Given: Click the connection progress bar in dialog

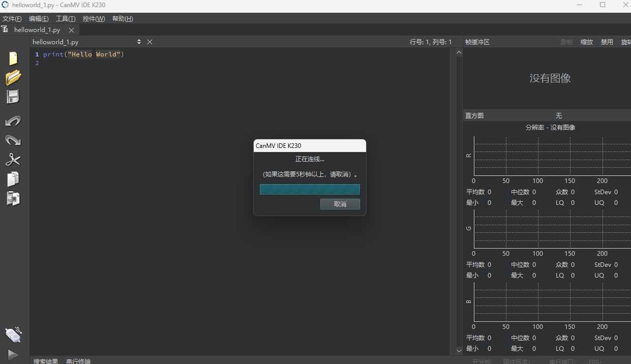Looking at the screenshot, I should (310, 190).
